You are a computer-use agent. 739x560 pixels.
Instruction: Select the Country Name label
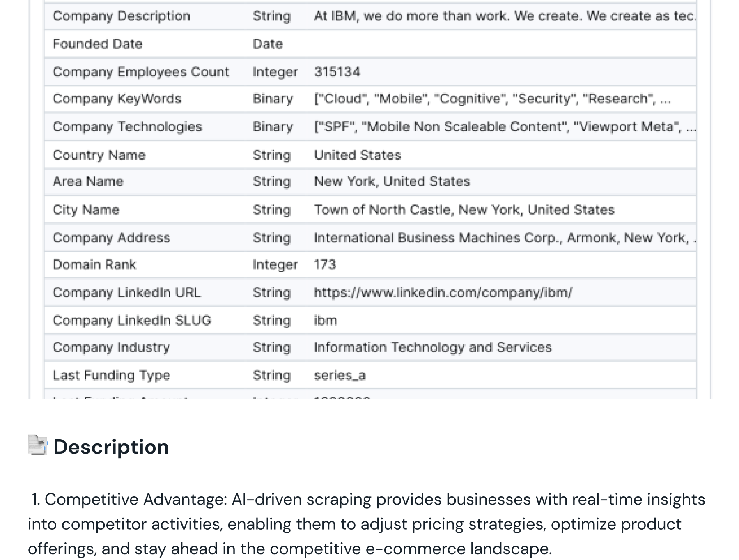coord(99,155)
